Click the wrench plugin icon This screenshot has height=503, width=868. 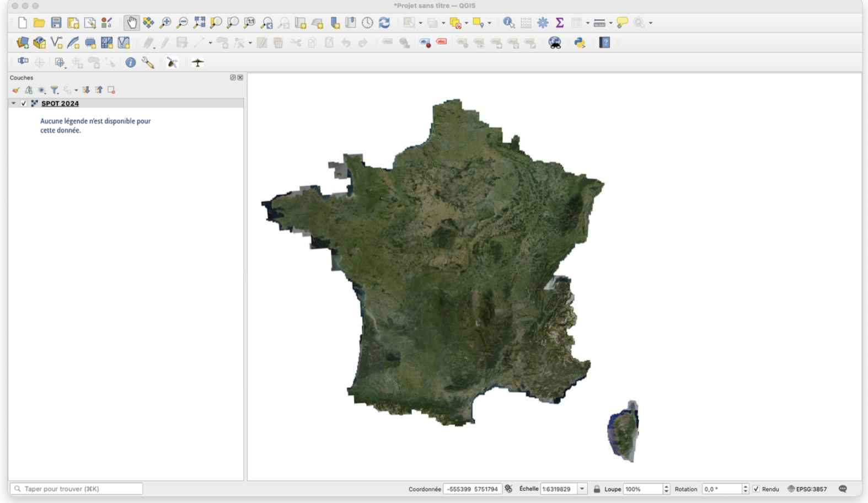pyautogui.click(x=147, y=62)
